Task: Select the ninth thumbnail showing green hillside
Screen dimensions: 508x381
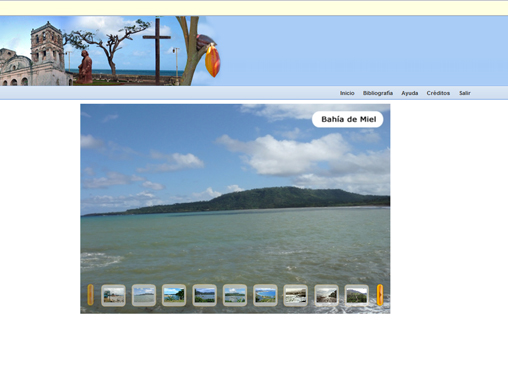Action: click(356, 295)
